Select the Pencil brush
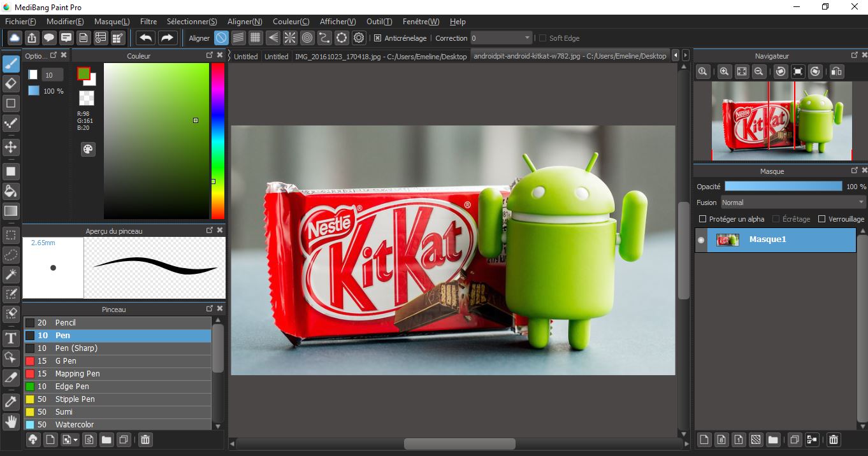Viewport: 868px width, 456px height. [x=118, y=323]
